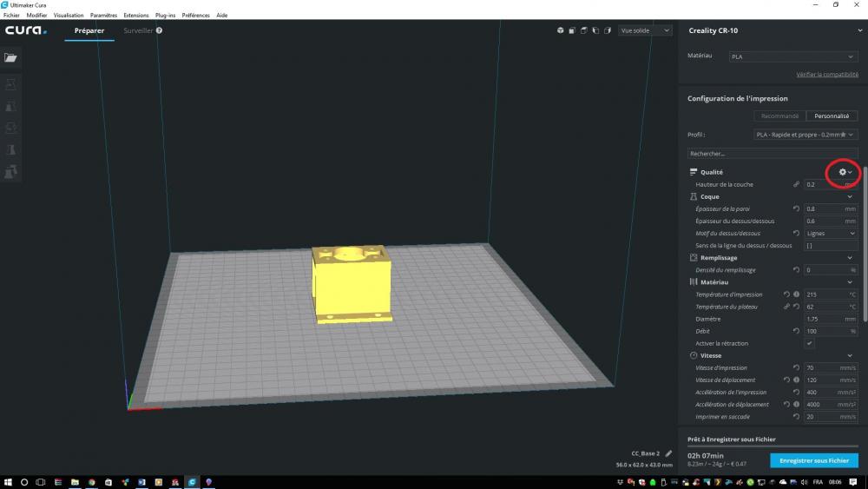868x489 pixels.
Task: Click the taskbar clock showing 08:06
Action: coord(835,482)
